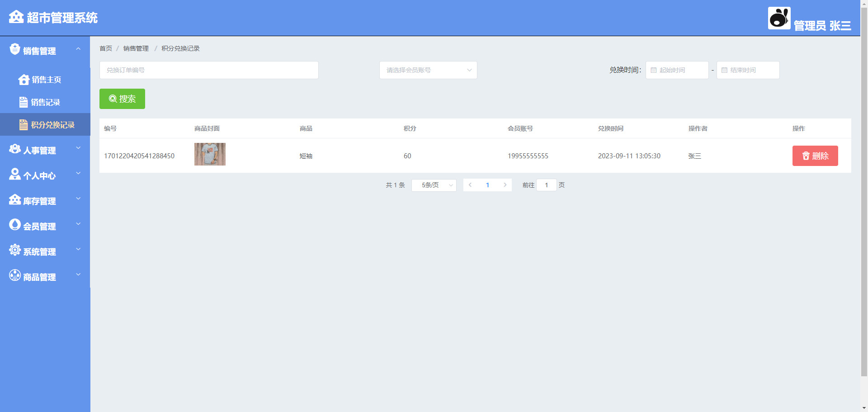The height and width of the screenshot is (412, 868).
Task: Click the 结束时间 date field
Action: click(x=748, y=70)
